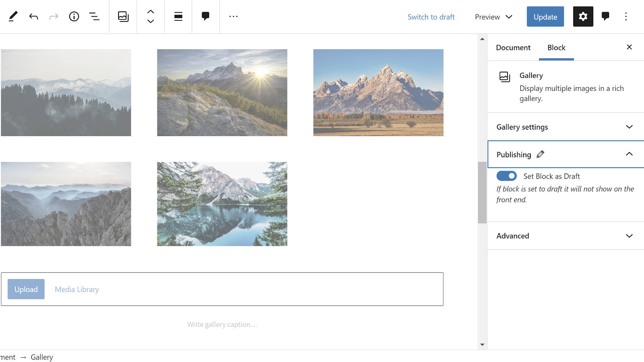644x362 pixels.
Task: Disable Set Block as Draft toggle
Action: (506, 176)
